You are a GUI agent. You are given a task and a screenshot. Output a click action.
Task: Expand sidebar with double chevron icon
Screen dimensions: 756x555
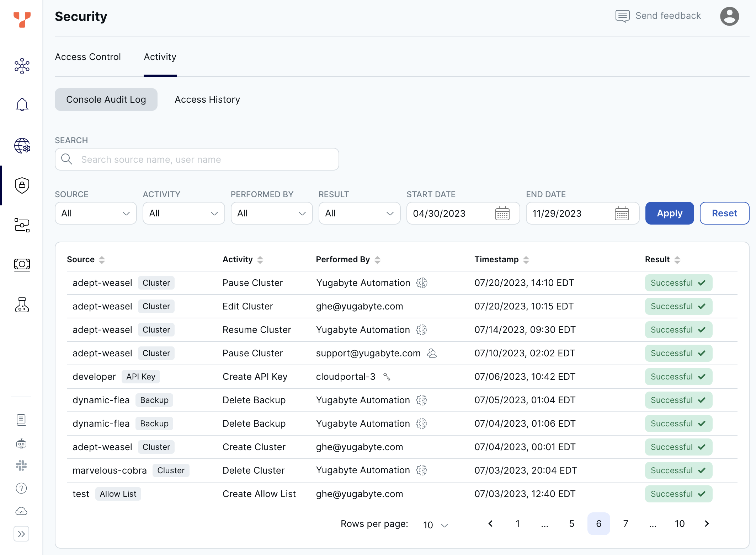pos(21,534)
